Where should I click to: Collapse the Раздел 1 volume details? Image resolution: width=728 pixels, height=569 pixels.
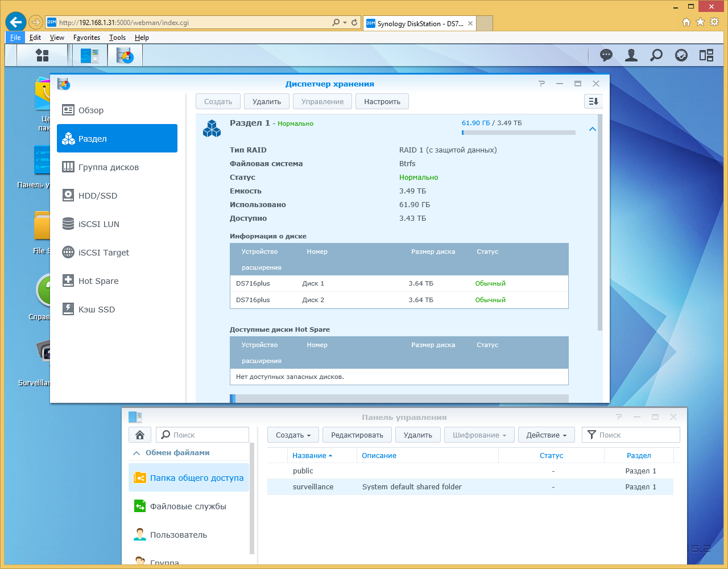[592, 129]
